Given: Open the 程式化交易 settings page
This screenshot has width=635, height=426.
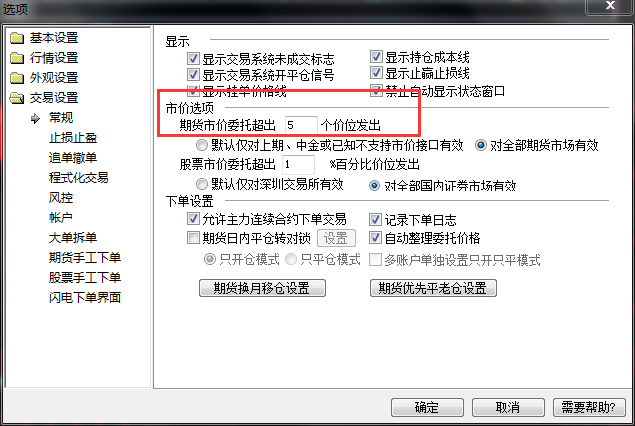Looking at the screenshot, I should (x=79, y=178).
